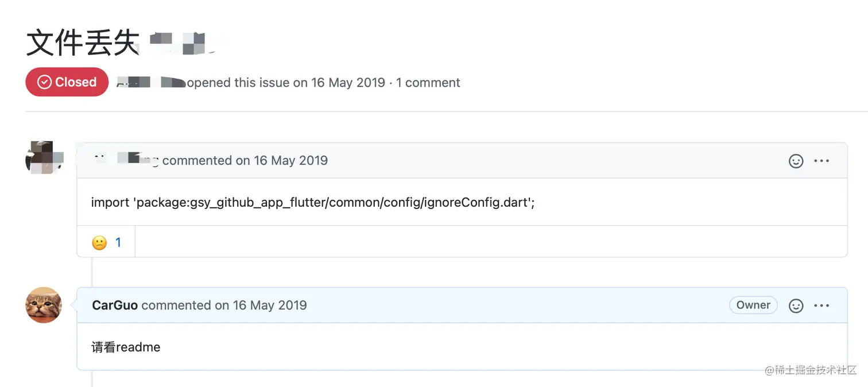Image resolution: width=868 pixels, height=387 pixels.
Task: Add emoji reaction to CarGuo's comment
Action: pos(796,306)
